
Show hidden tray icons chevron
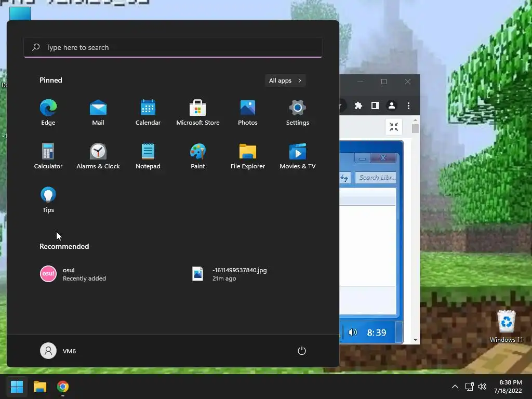455,387
